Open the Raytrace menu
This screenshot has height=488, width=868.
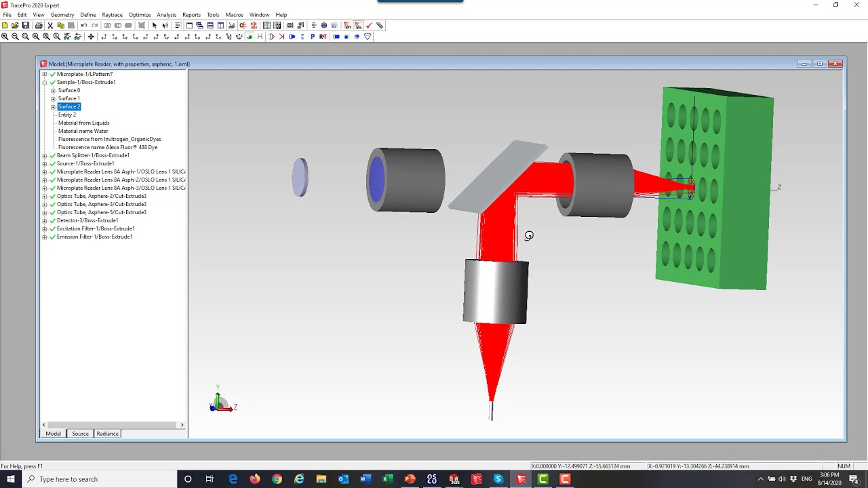point(112,15)
